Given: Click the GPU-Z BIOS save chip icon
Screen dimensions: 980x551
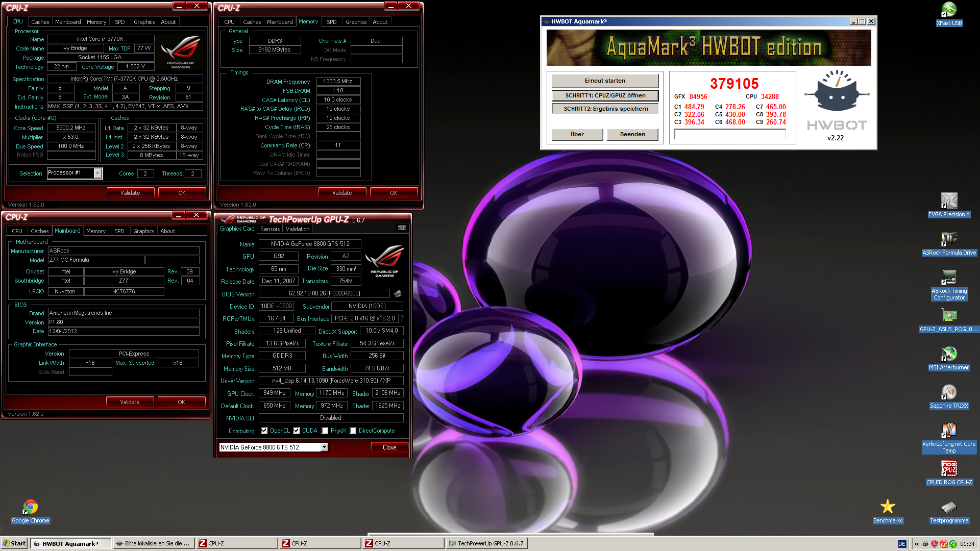Looking at the screenshot, I should click(398, 293).
